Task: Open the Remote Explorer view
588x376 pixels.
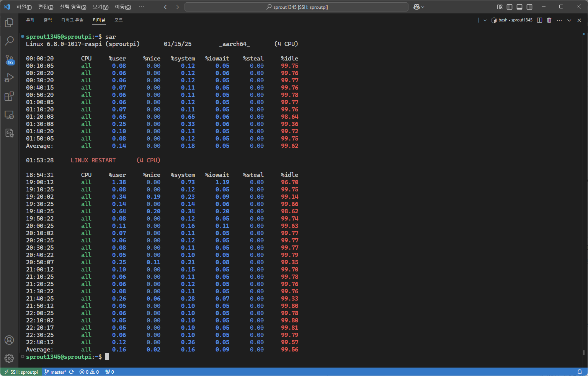Action: 9,114
